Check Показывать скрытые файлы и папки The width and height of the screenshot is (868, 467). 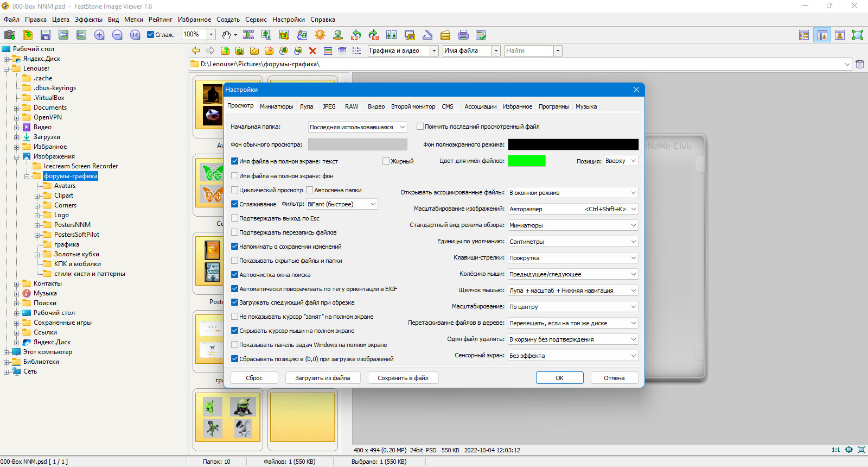235,261
